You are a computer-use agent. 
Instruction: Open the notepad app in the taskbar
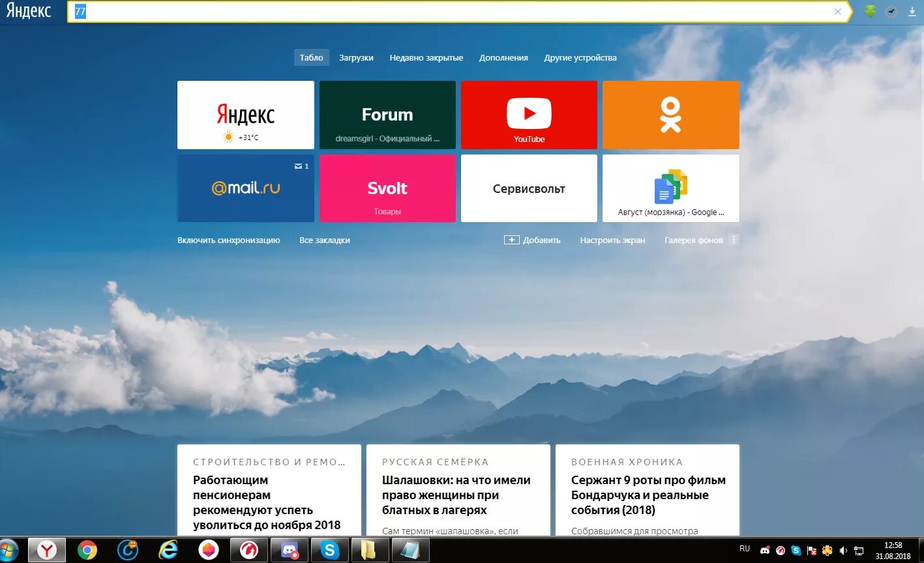[410, 551]
